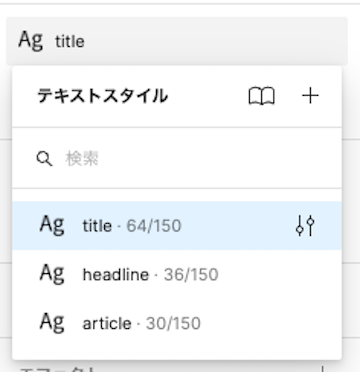360x372 pixels.
Task: Click the Ag preview beside article style
Action: (x=52, y=323)
